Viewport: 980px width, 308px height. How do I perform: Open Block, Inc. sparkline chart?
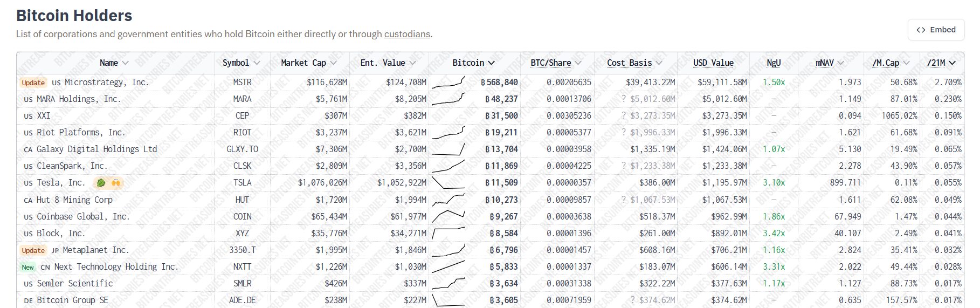(448, 233)
